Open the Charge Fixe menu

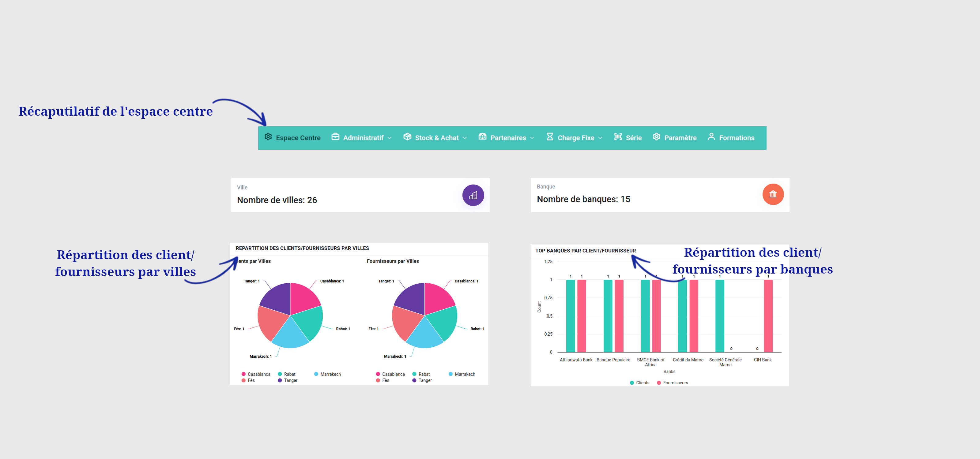(x=575, y=138)
